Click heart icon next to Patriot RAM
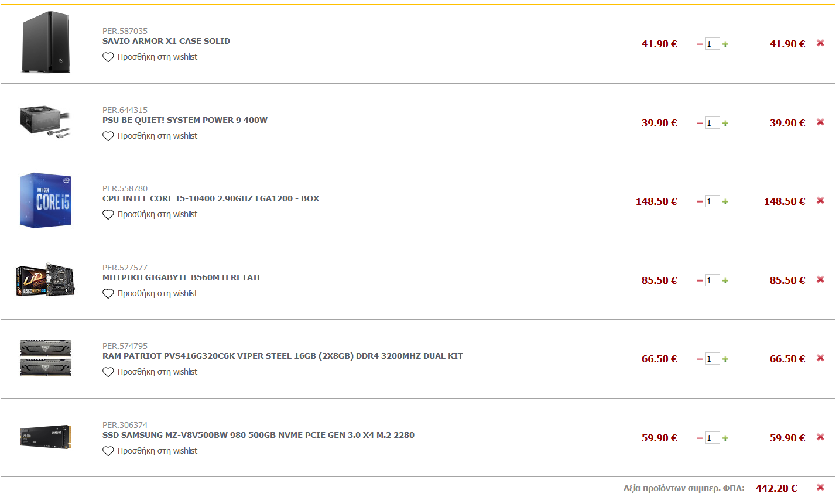 tap(108, 372)
